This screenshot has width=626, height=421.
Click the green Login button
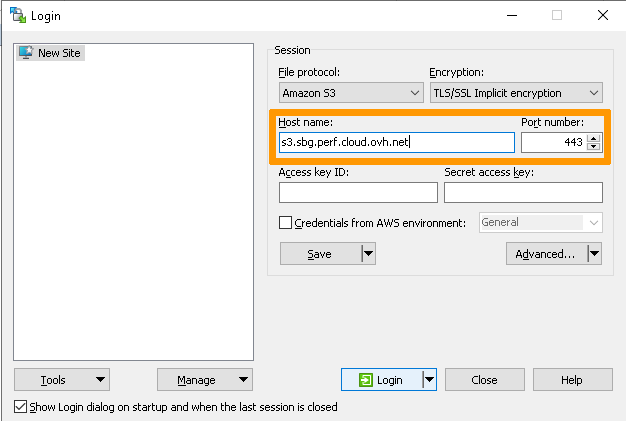[x=381, y=380]
